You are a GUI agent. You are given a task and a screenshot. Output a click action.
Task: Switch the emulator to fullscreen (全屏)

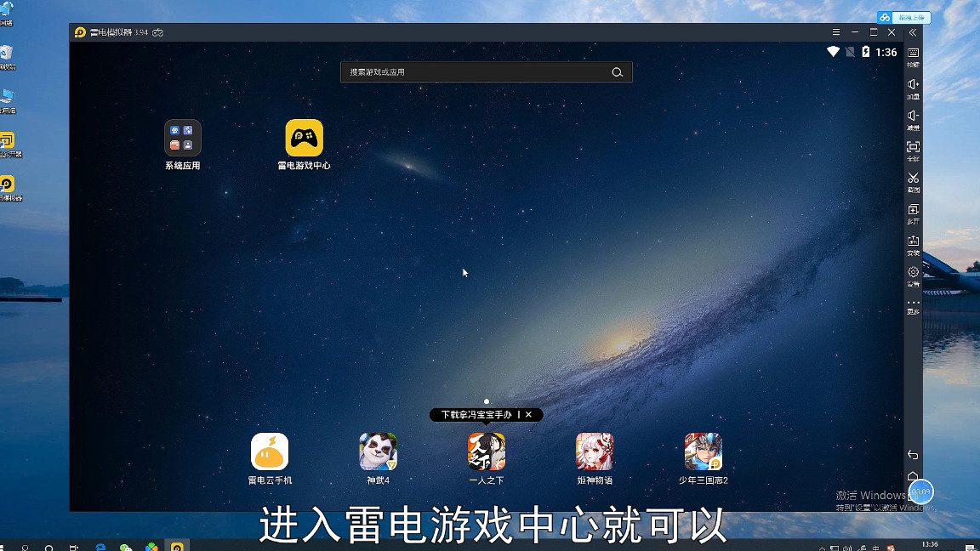(x=913, y=146)
